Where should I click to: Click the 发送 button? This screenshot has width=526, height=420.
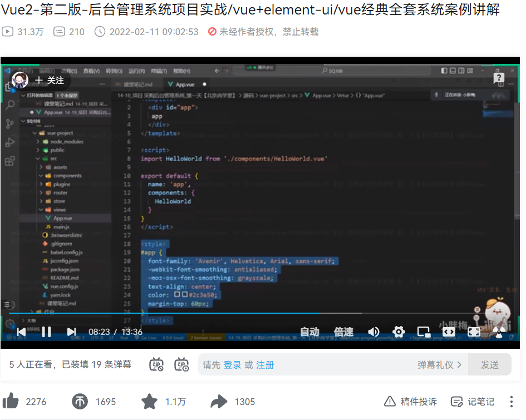pyautogui.click(x=490, y=365)
